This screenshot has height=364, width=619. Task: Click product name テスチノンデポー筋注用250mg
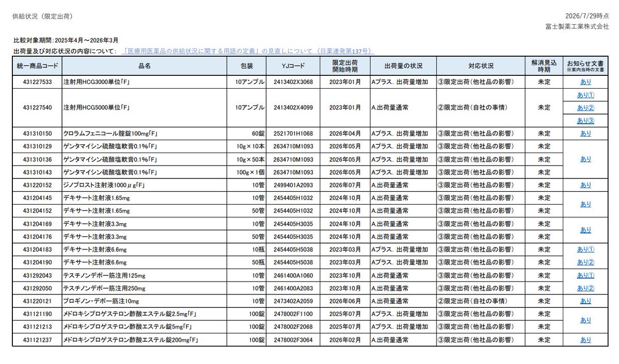click(x=104, y=288)
